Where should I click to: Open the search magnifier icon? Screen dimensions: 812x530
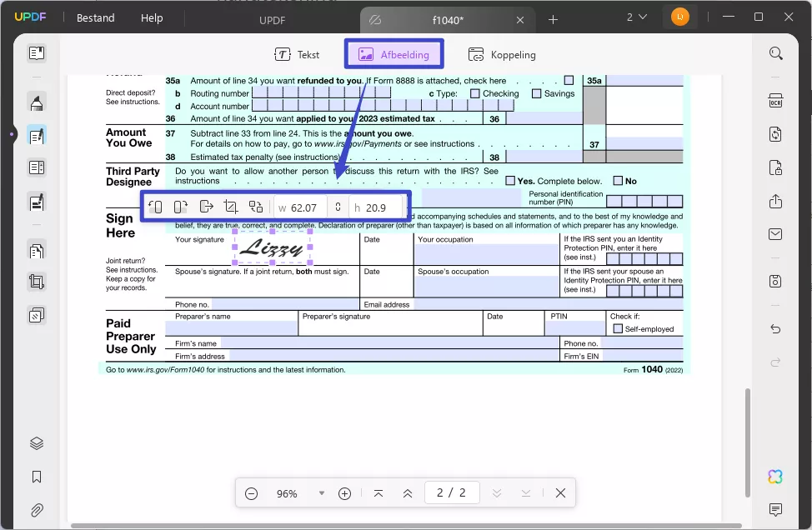[x=775, y=54]
